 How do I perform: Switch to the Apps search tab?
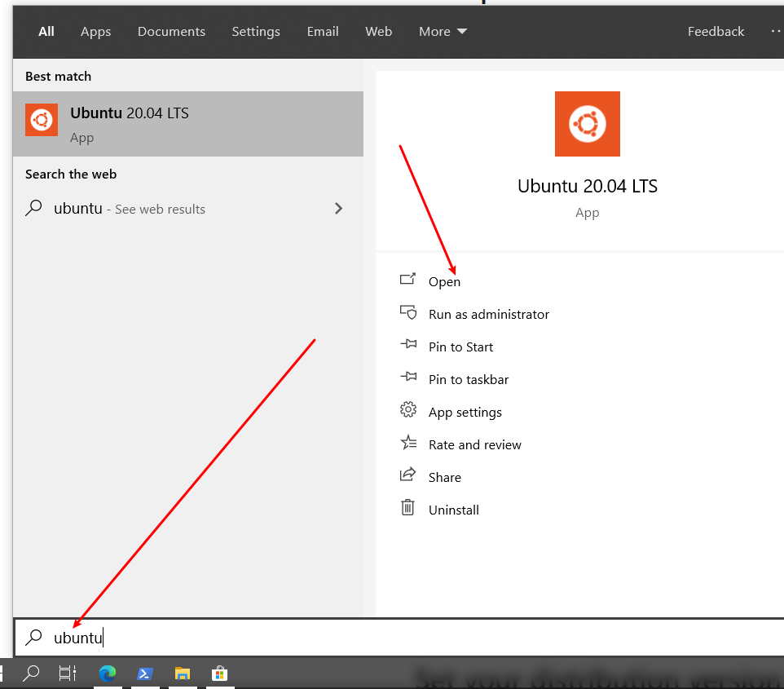(x=95, y=32)
